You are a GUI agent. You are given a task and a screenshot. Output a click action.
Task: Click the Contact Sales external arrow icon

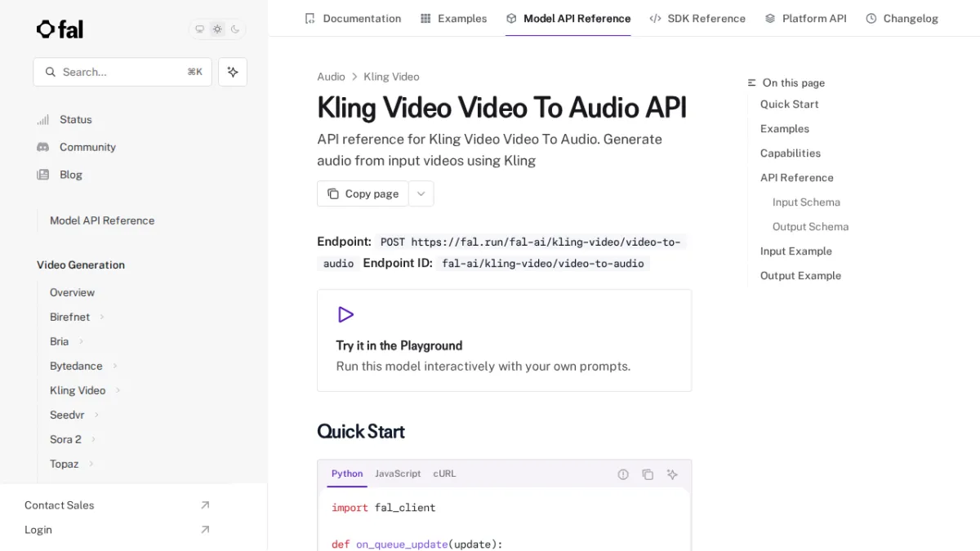(205, 505)
